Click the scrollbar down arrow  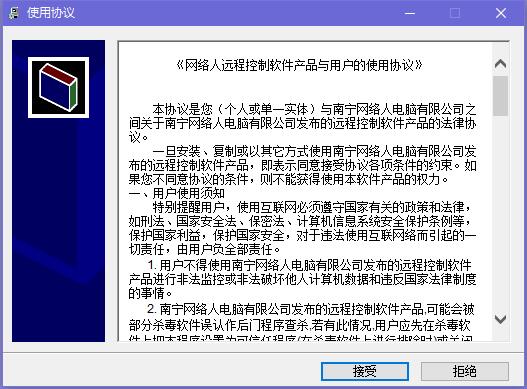coord(500,319)
